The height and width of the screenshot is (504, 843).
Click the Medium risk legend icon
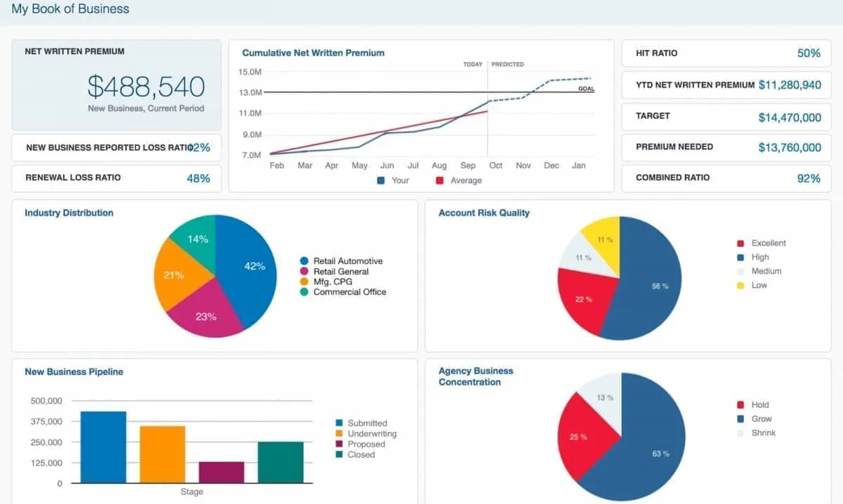[x=739, y=271]
